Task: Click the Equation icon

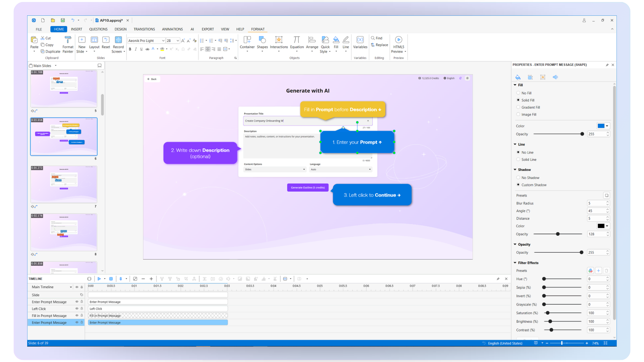Action: tap(297, 40)
